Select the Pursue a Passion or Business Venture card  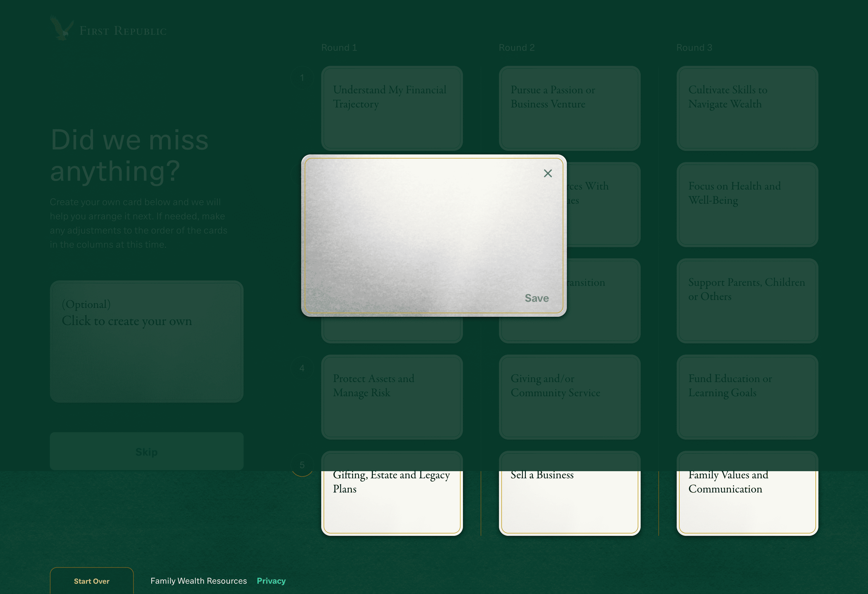pos(570,108)
